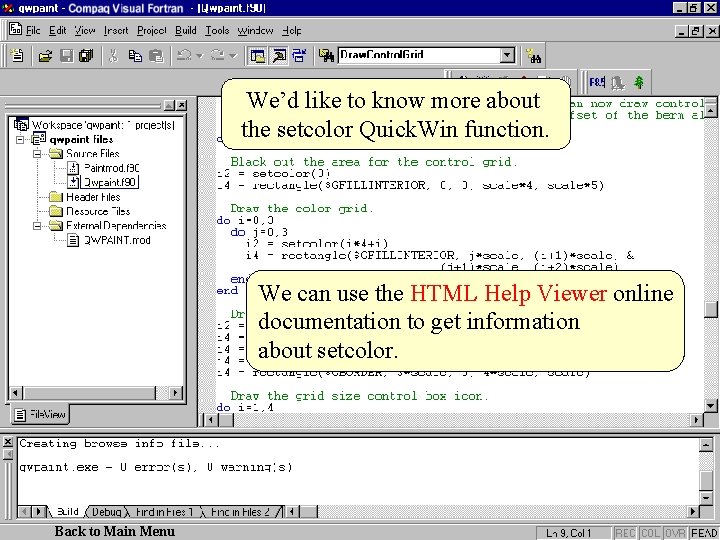The height and width of the screenshot is (540, 720).
Task: Click the gray icon beside the green tree
Action: [618, 83]
